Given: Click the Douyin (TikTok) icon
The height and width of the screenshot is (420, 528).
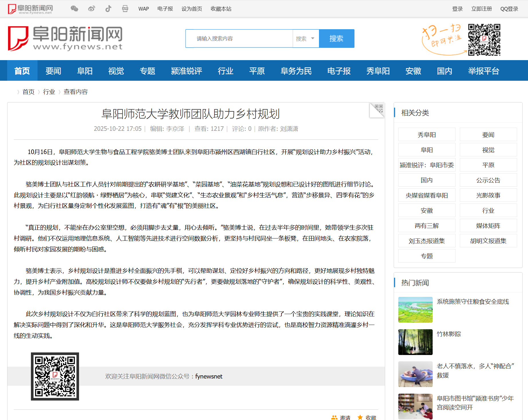Looking at the screenshot, I should [108, 9].
